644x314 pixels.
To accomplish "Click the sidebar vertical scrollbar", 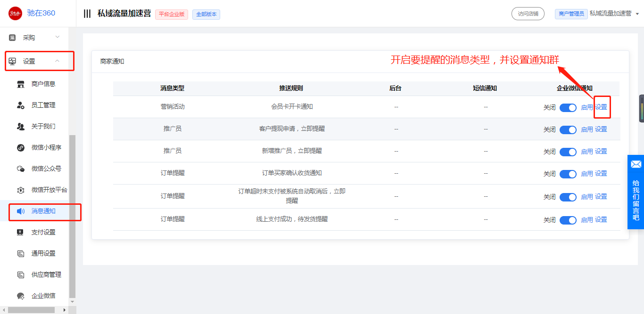I will click(72, 217).
